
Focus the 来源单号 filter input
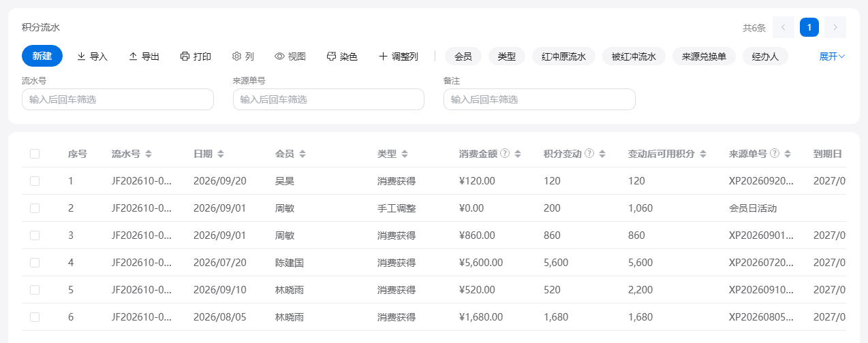[x=328, y=99]
